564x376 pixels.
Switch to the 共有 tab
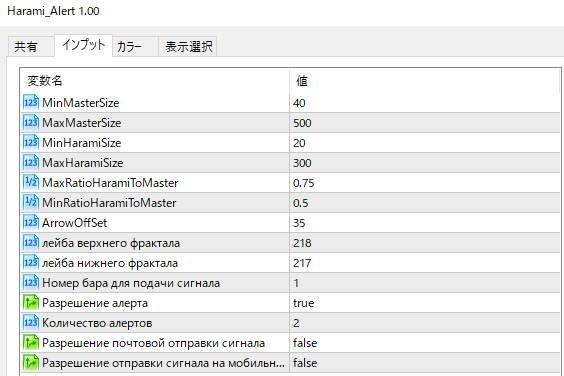(26, 46)
